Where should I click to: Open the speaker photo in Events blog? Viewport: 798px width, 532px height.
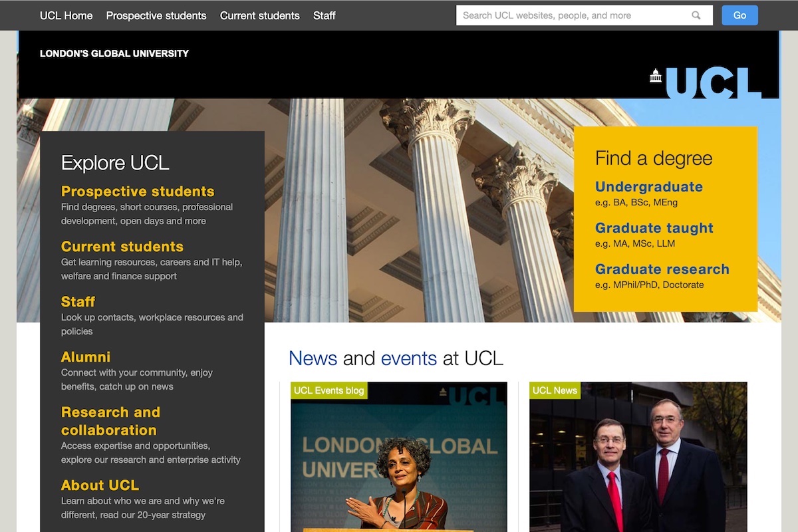click(399, 457)
